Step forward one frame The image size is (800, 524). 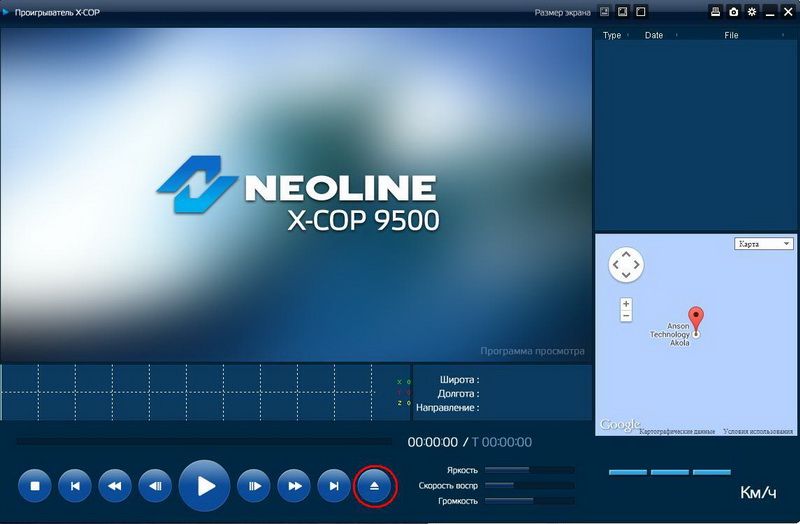(253, 486)
